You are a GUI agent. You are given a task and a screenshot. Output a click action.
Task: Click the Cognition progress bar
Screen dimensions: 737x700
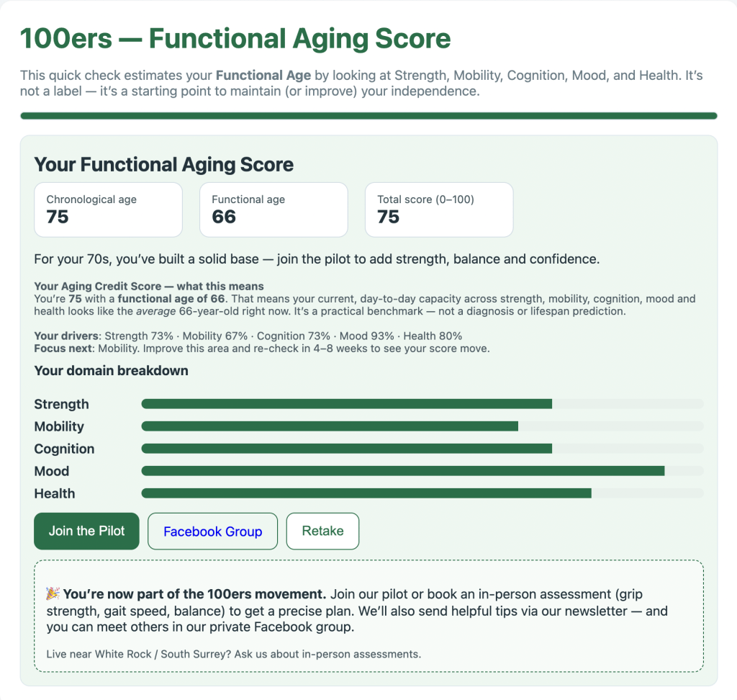pos(422,449)
